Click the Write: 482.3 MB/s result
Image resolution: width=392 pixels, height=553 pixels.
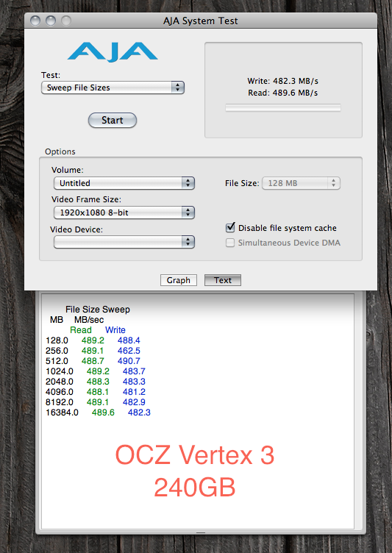(x=282, y=81)
